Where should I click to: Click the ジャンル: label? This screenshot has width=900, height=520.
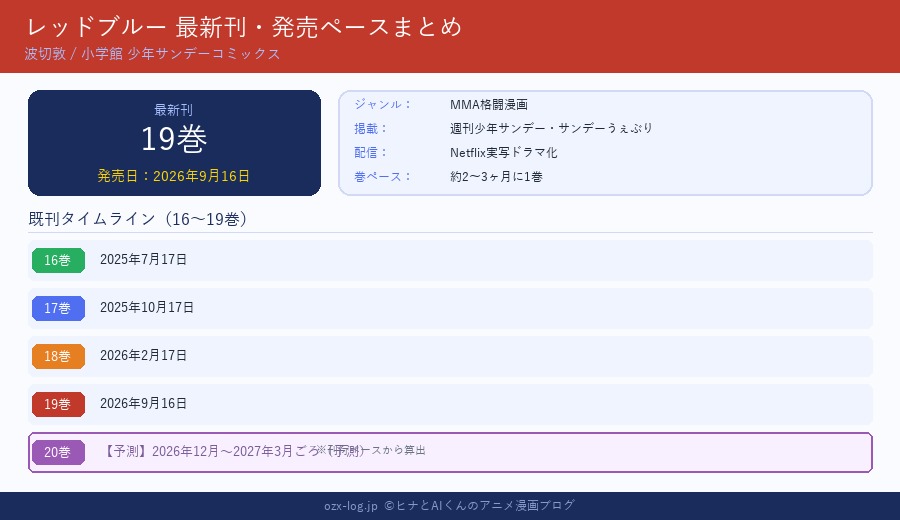(383, 104)
